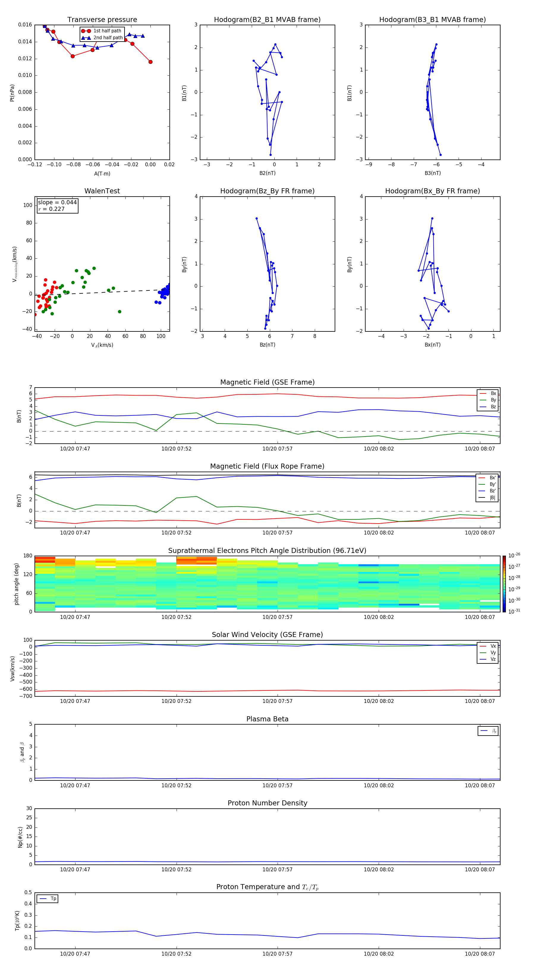The width and height of the screenshot is (535, 980).
Task: Click '10/20 07:52' under the pitch angle plot
Action: click(176, 617)
